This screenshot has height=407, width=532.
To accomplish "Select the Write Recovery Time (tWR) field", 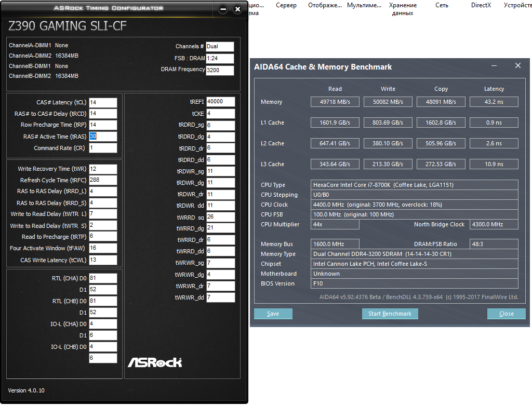I will coord(103,169).
